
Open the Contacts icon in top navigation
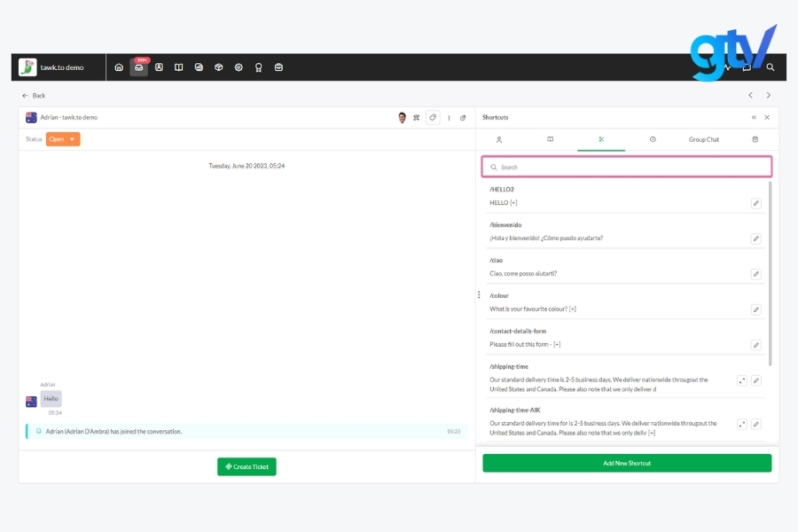[x=159, y=67]
